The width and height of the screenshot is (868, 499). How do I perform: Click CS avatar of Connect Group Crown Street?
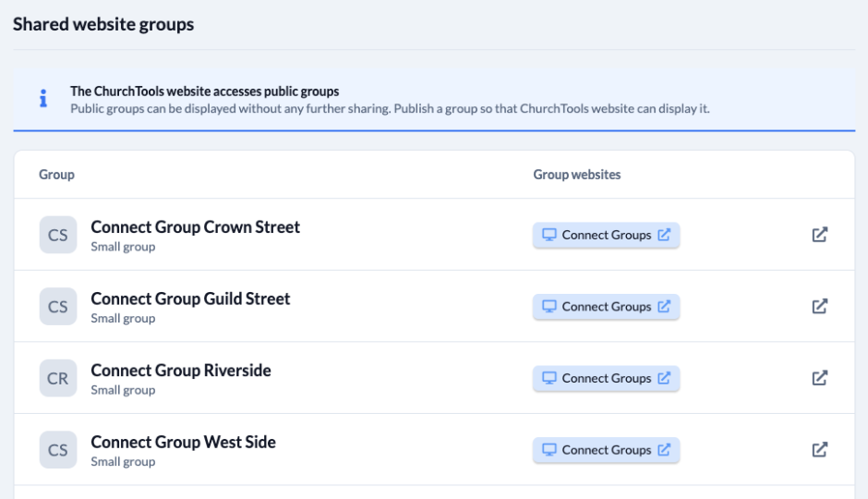tap(58, 235)
